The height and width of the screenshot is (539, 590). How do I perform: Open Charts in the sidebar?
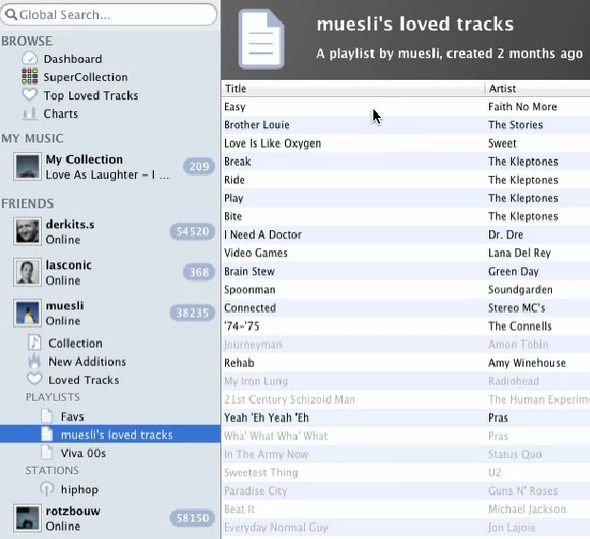pyautogui.click(x=61, y=114)
